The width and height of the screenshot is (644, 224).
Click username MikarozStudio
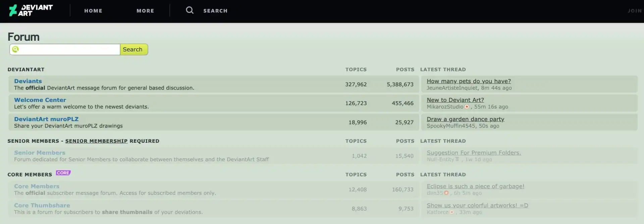(x=445, y=107)
